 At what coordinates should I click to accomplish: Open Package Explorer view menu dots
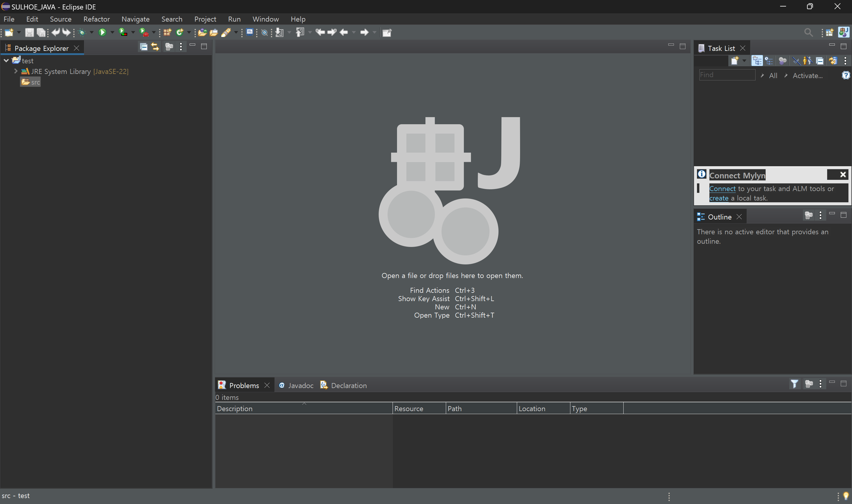pos(181,46)
